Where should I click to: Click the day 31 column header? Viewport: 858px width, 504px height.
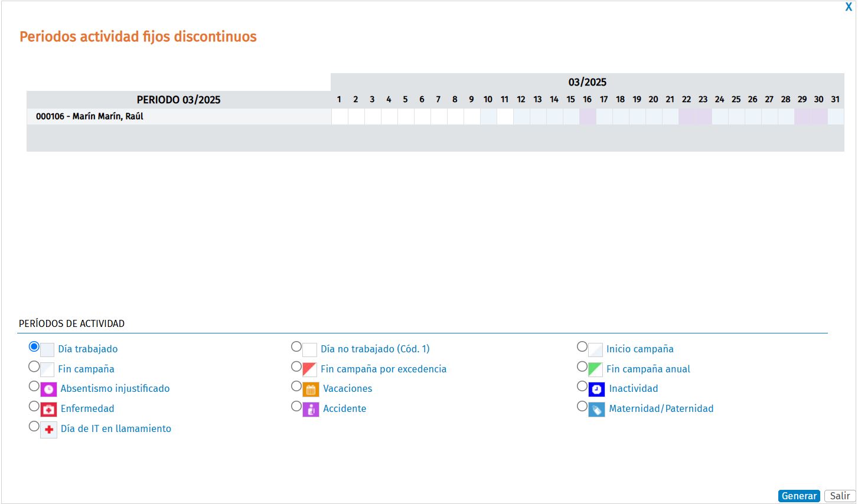point(835,99)
